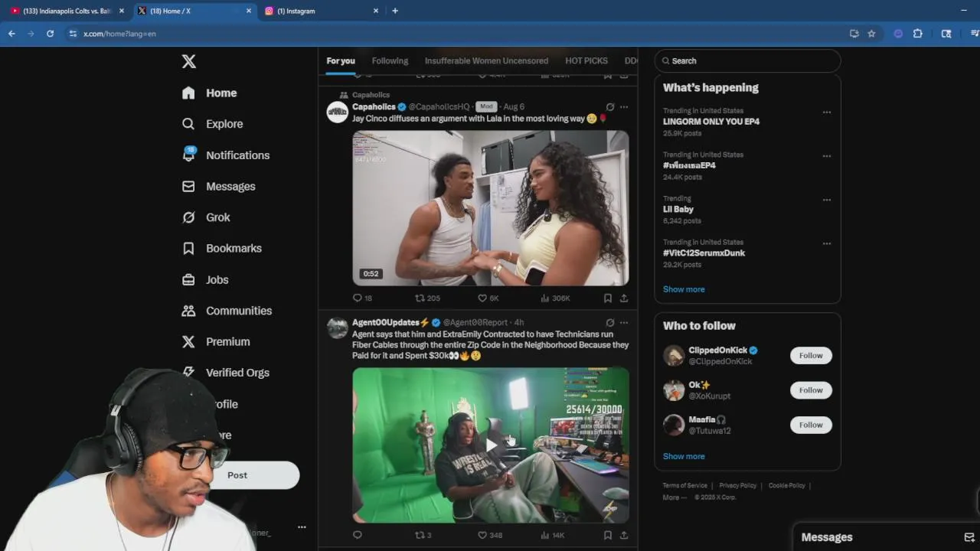Viewport: 980px width, 551px height.
Task: Open browser extensions puzzle icon
Action: [918, 34]
